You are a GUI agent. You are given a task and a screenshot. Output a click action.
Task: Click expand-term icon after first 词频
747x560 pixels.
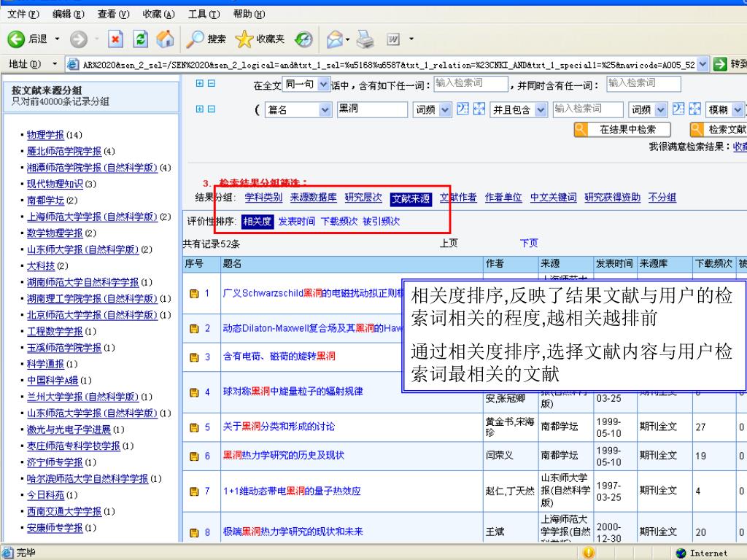point(462,109)
